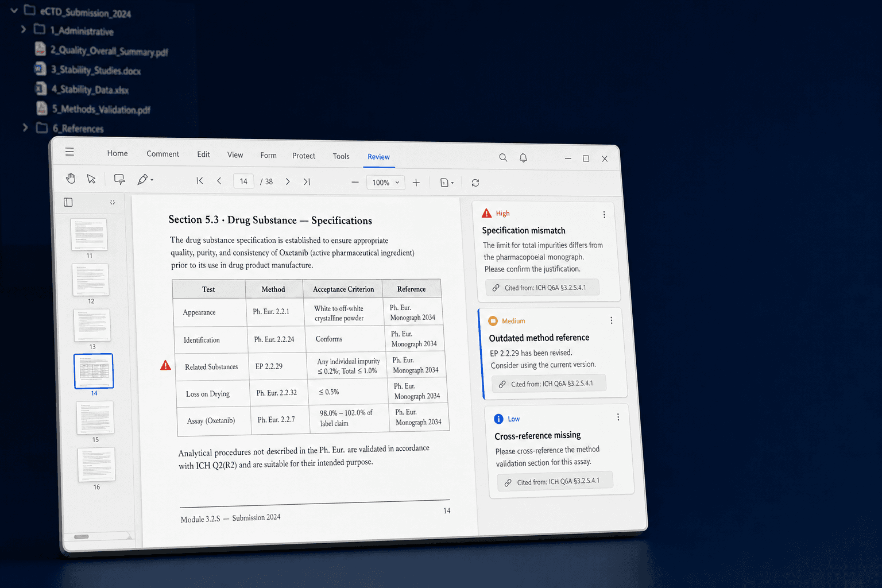Open citation link on Cross-reference missing card
Screen dimensions: 882x588
click(x=555, y=481)
